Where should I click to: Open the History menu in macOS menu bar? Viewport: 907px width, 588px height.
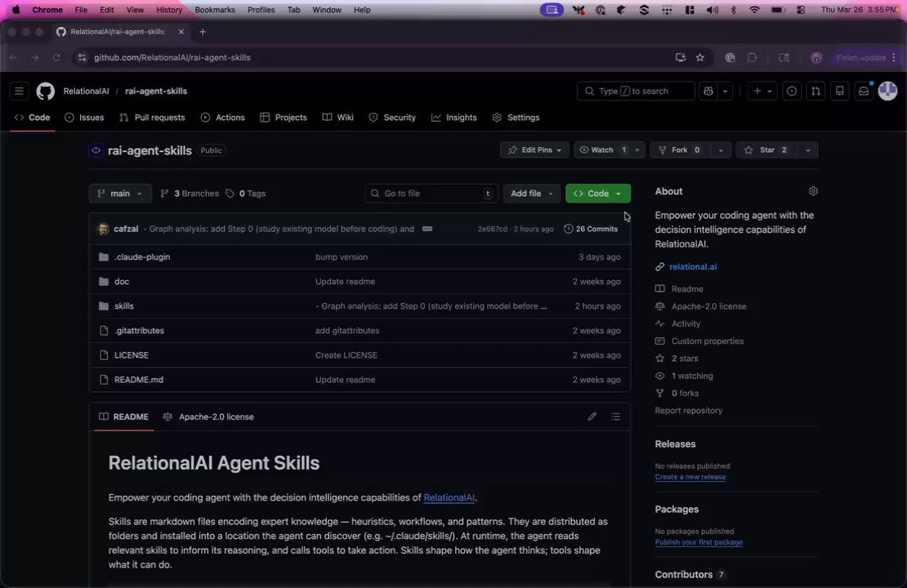click(169, 10)
